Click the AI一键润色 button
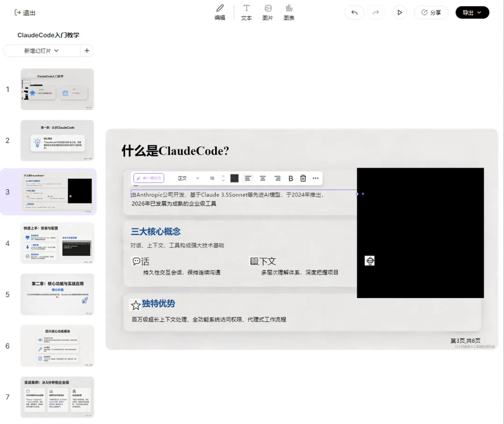Screen dimensions: 504x424 (149, 178)
